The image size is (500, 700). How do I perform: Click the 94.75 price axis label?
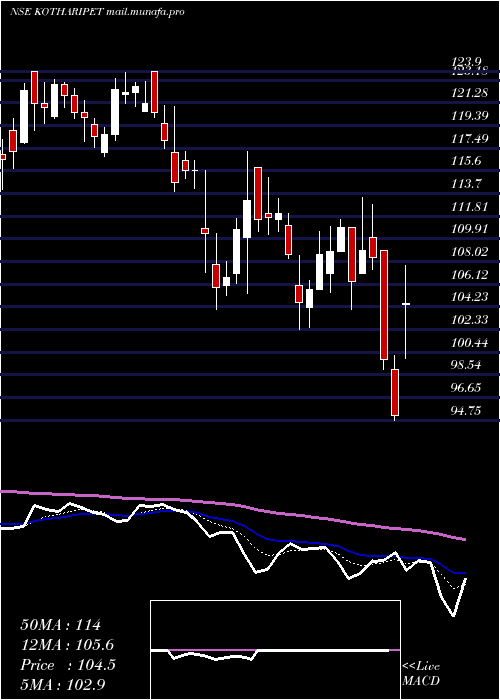[x=467, y=410]
